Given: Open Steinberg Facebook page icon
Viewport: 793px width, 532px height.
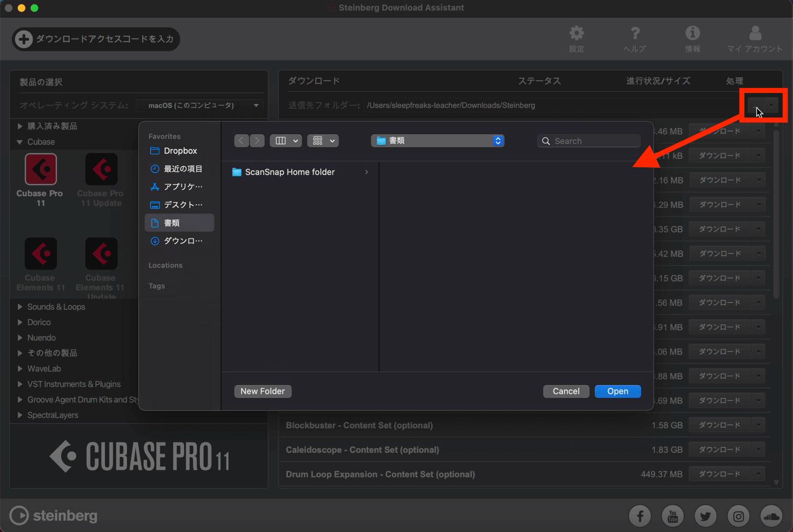Looking at the screenshot, I should coord(640,516).
